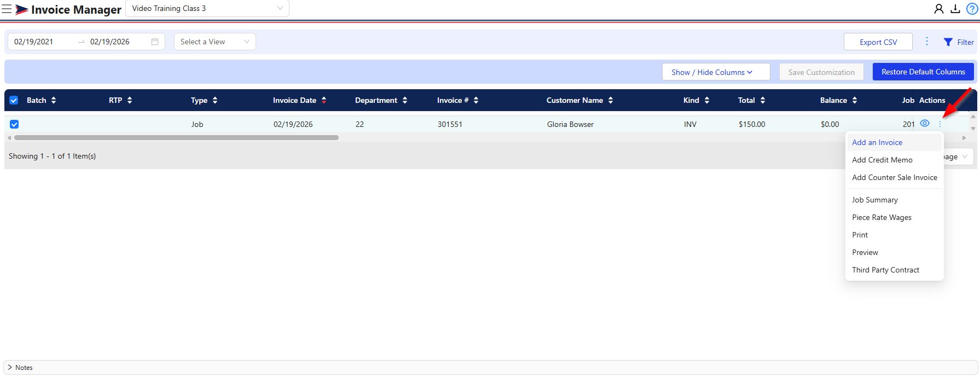Viewport: 980px width, 377px height.
Task: Click the Export CSV button
Action: click(878, 42)
